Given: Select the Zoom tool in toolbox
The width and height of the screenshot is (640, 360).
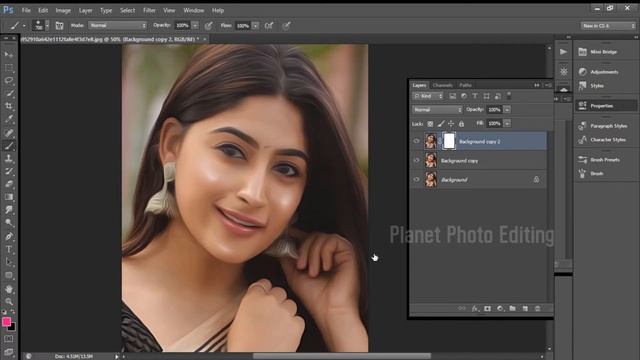Looking at the screenshot, I should [x=9, y=302].
